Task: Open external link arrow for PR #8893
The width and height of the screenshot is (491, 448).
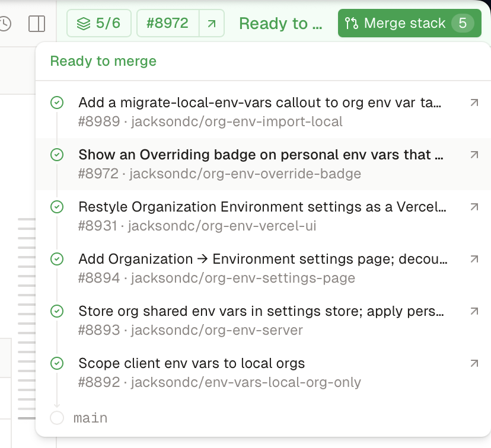Action: (x=474, y=311)
